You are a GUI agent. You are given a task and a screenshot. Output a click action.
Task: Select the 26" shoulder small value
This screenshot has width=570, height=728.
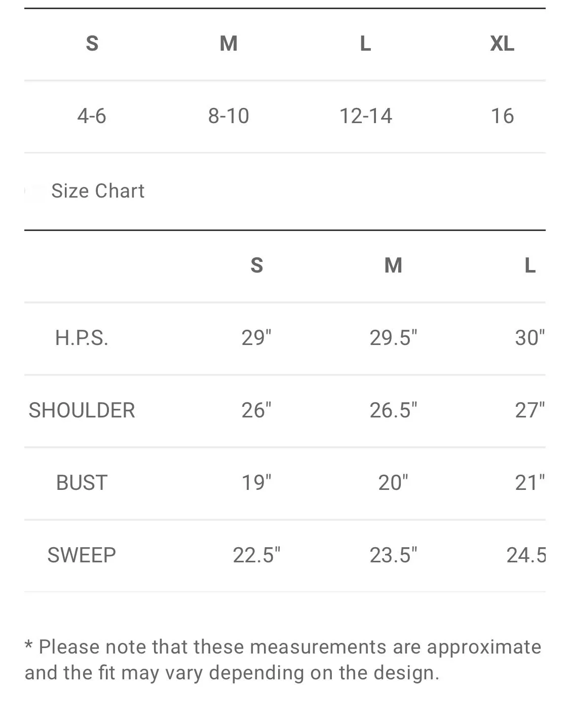pyautogui.click(x=256, y=410)
